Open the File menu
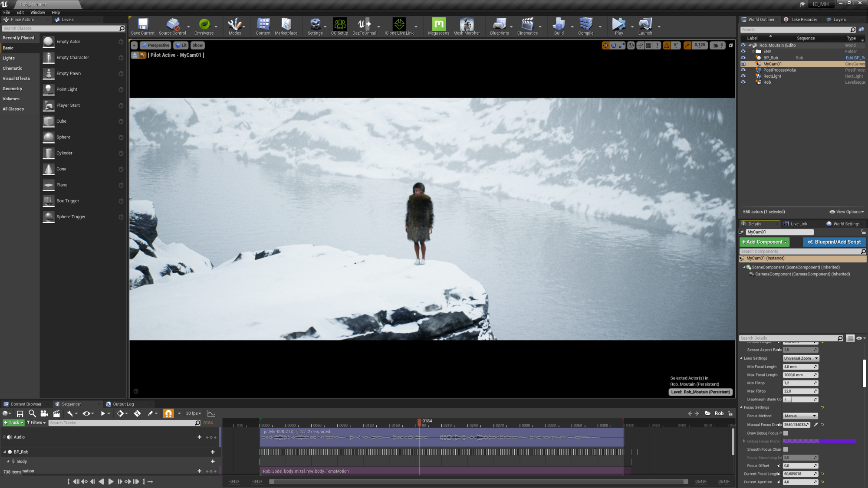Image resolution: width=868 pixels, height=488 pixels. (x=7, y=13)
